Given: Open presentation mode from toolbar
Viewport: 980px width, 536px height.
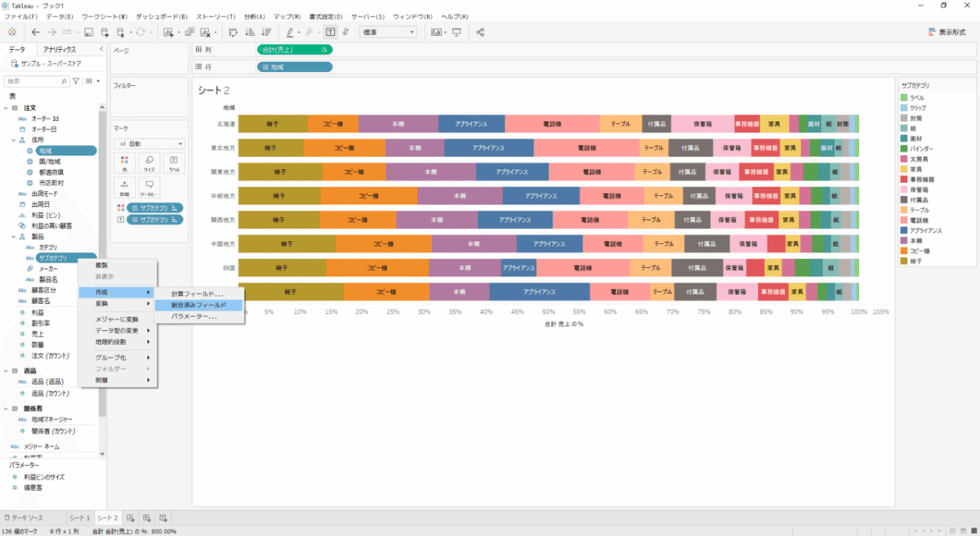Looking at the screenshot, I should pyautogui.click(x=456, y=32).
